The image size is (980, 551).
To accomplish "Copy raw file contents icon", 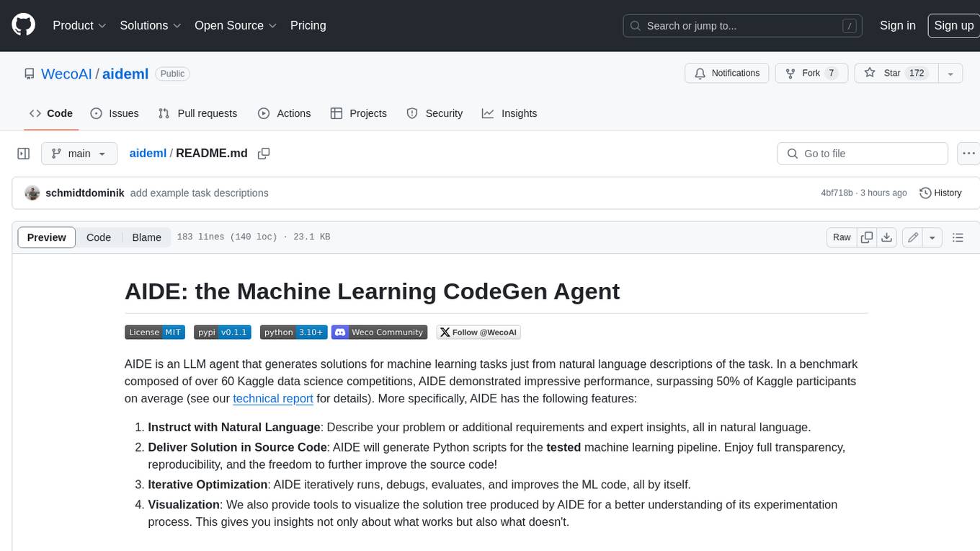I will point(867,237).
